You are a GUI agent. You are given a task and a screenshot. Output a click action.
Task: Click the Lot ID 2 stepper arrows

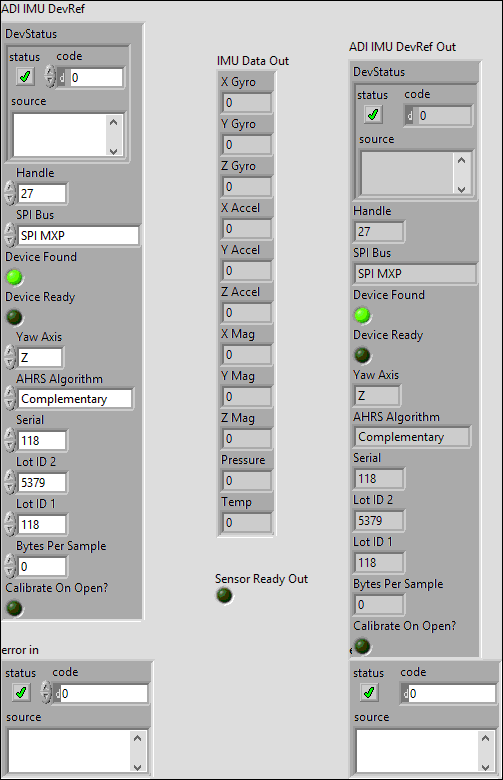tap(10, 482)
